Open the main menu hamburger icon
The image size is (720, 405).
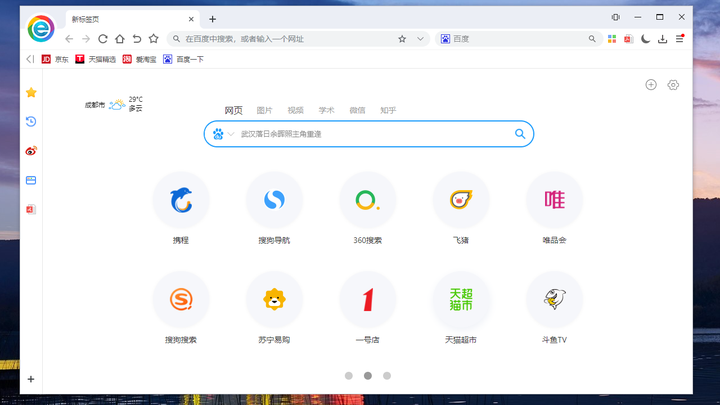click(680, 39)
